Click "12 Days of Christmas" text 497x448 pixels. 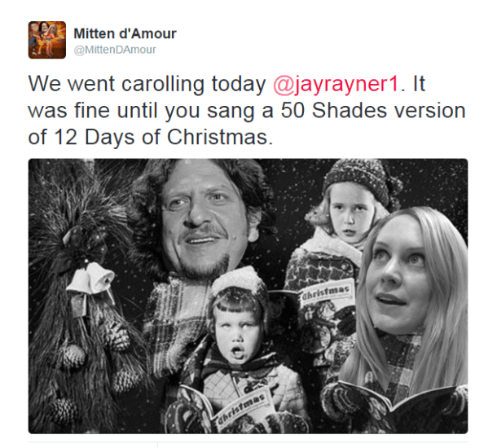click(163, 137)
